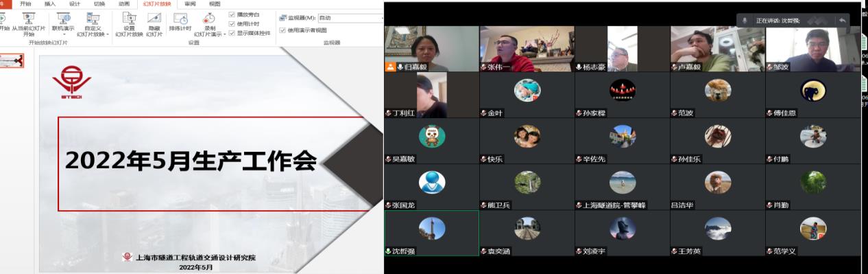Toggle 播放旁白 checkbox
This screenshot has height=274, width=868.
tap(232, 14)
